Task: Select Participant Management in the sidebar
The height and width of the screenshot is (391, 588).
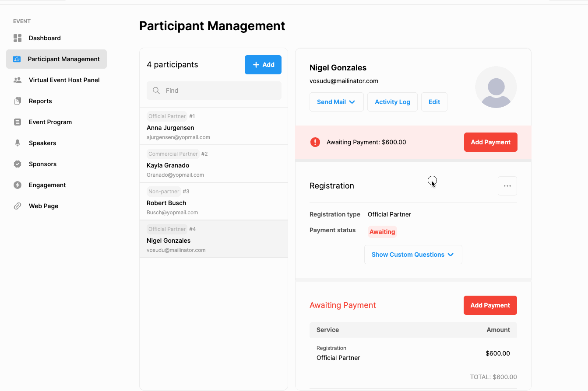Action: point(56,59)
